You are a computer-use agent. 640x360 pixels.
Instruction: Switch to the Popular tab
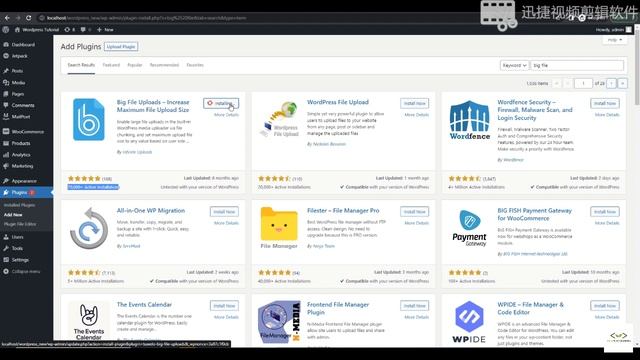pos(135,65)
